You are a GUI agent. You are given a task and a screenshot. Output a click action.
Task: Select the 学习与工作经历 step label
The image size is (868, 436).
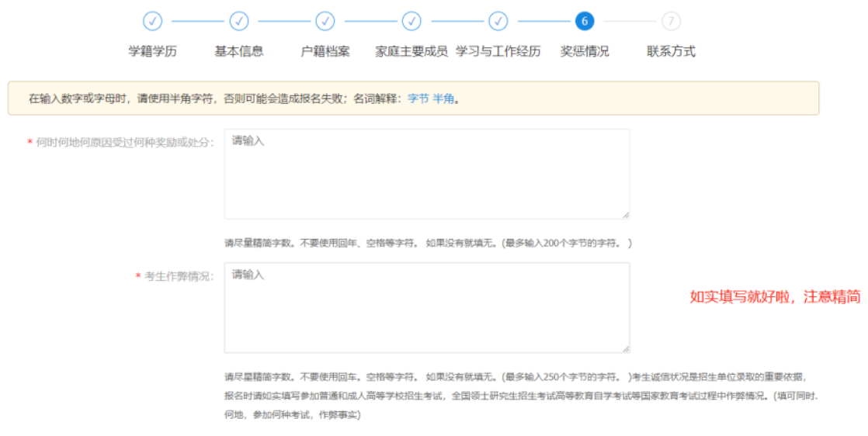(x=498, y=51)
